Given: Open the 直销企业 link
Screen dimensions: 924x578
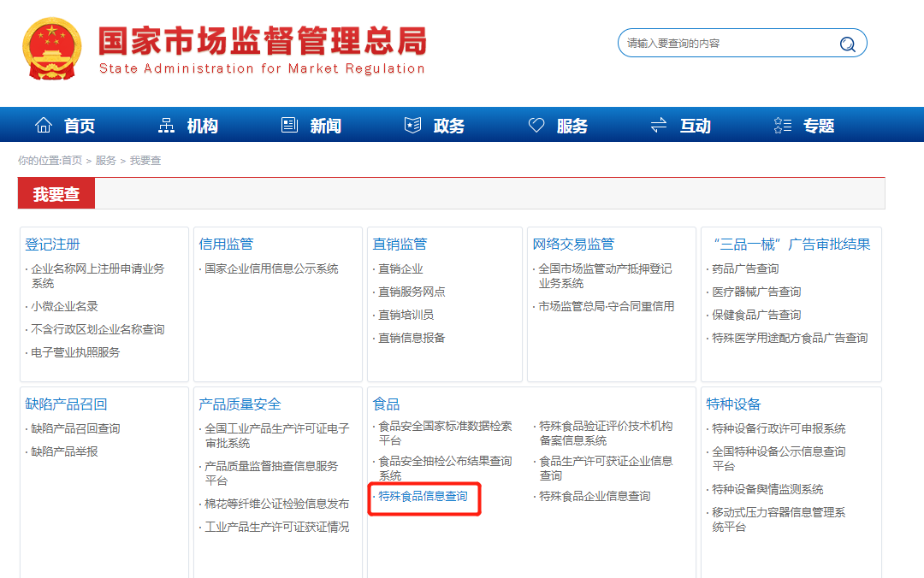Looking at the screenshot, I should 400,268.
